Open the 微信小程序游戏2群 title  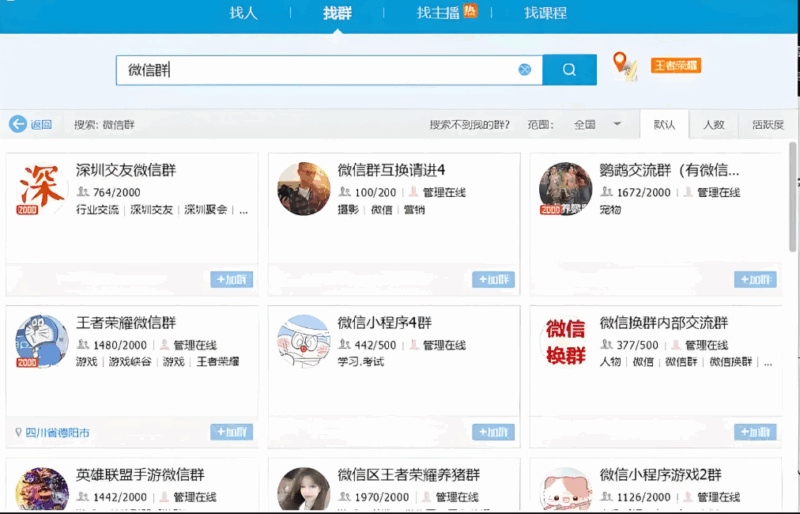pos(660,475)
